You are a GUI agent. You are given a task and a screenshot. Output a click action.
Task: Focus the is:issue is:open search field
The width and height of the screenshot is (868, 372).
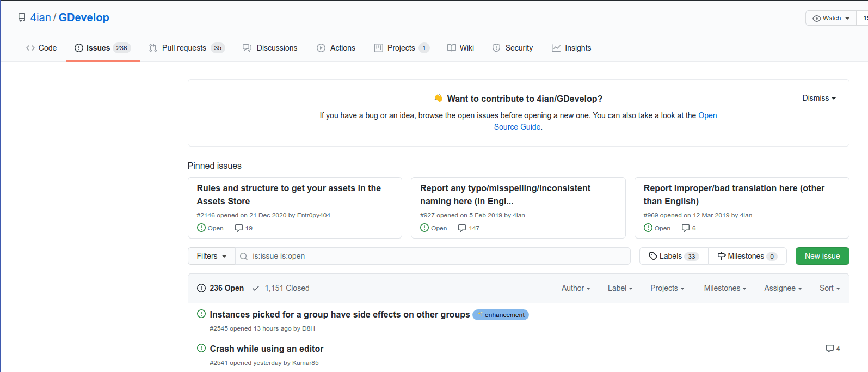pos(435,256)
